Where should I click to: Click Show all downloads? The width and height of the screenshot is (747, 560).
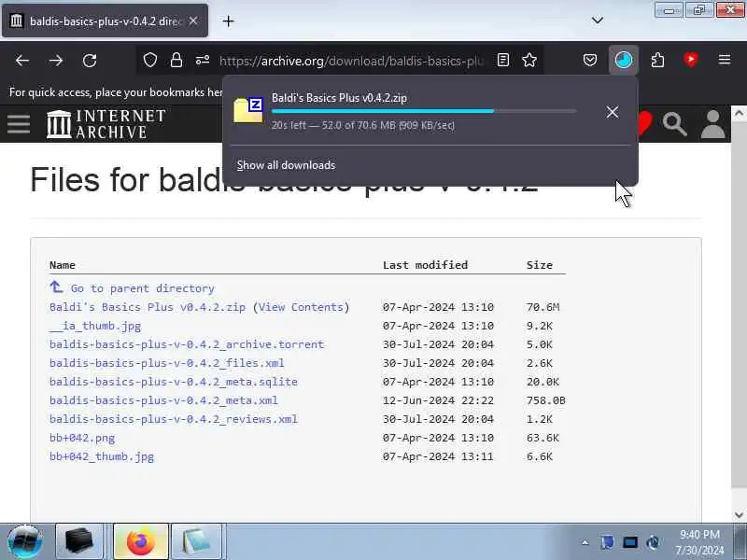tap(286, 165)
